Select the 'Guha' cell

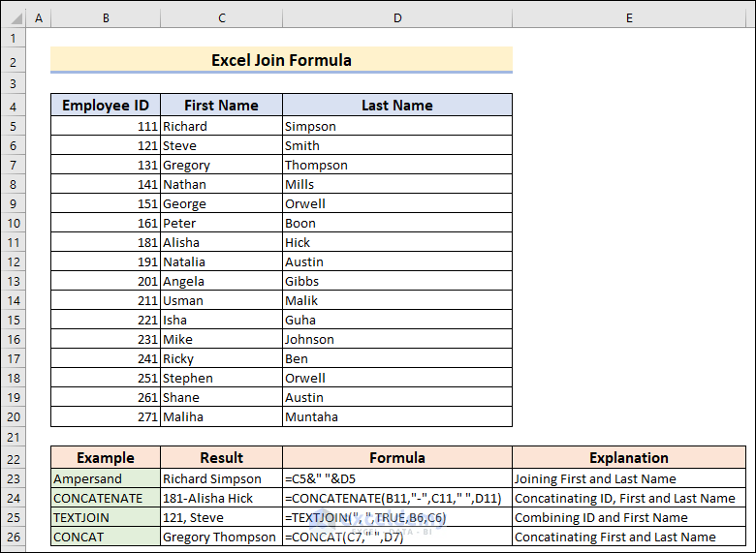(x=397, y=320)
